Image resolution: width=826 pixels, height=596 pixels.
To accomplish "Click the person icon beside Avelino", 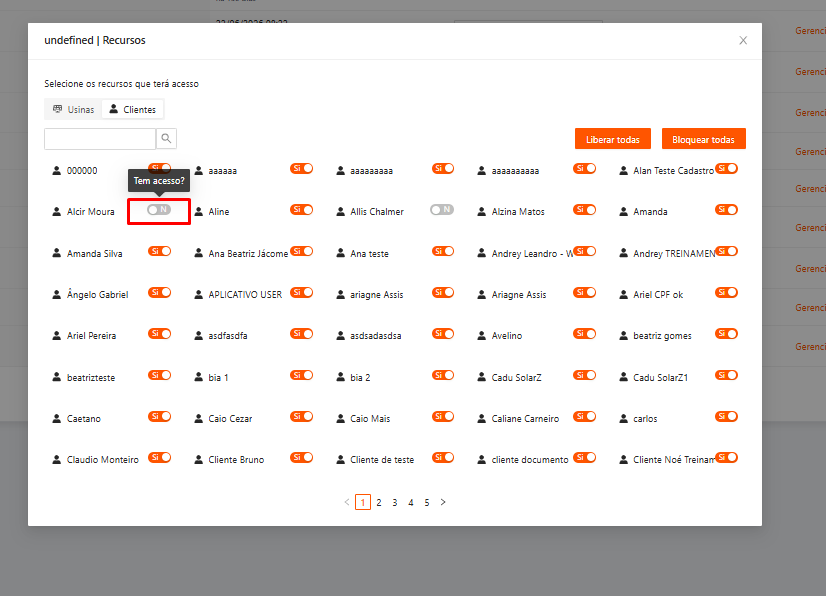I will [481, 336].
